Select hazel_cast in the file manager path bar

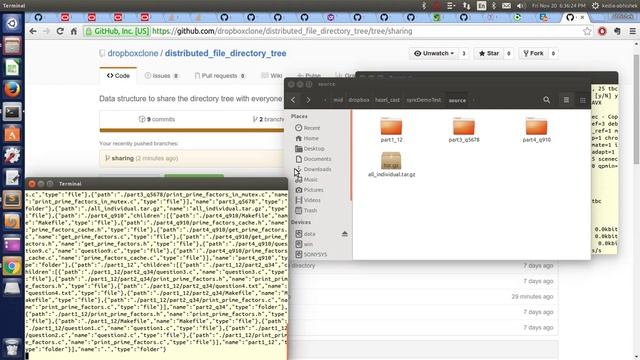pyautogui.click(x=387, y=100)
